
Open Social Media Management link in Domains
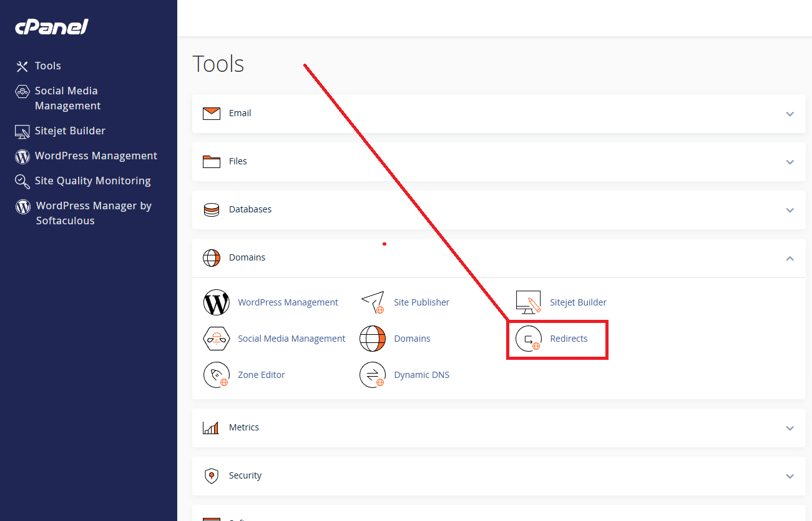click(291, 339)
